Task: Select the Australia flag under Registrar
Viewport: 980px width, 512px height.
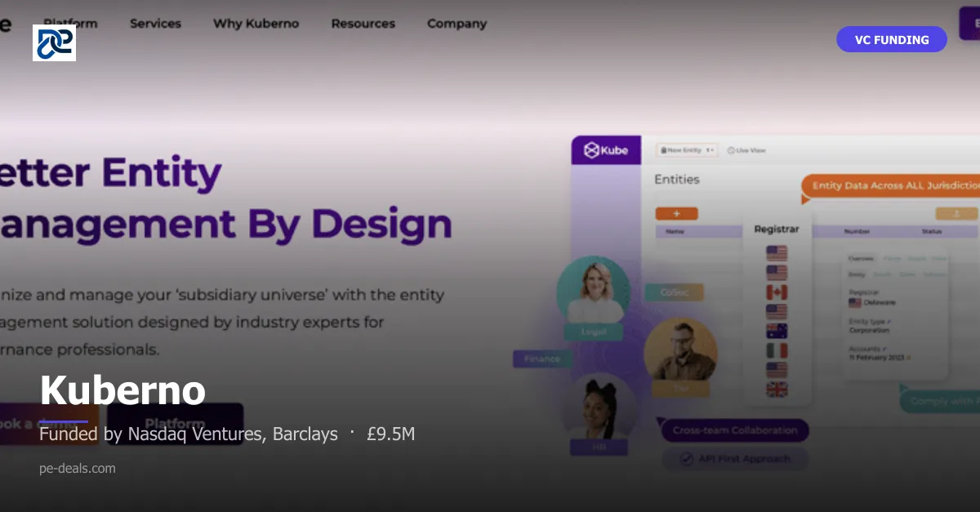Action: 777,331
